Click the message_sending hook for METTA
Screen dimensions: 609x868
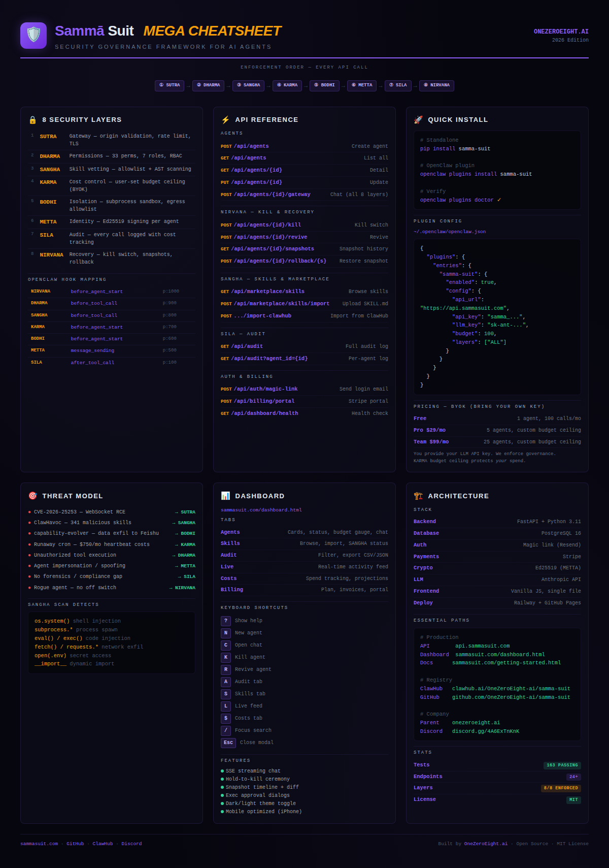(x=92, y=350)
